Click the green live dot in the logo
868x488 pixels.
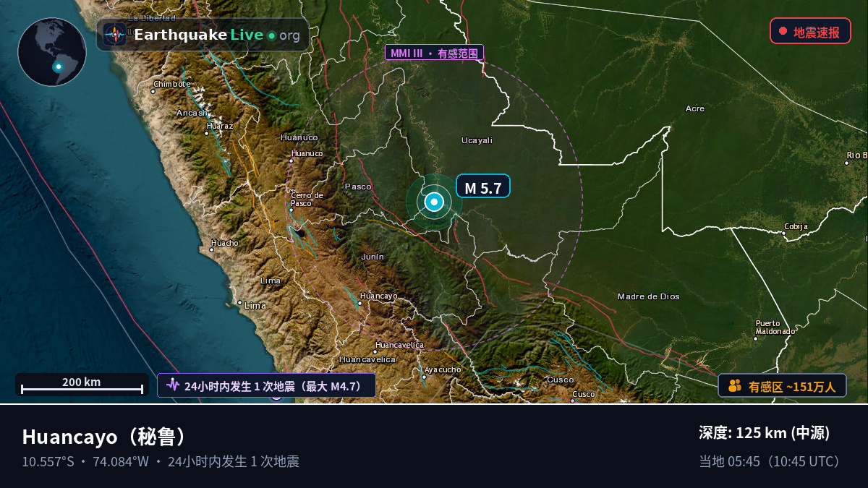(x=271, y=35)
